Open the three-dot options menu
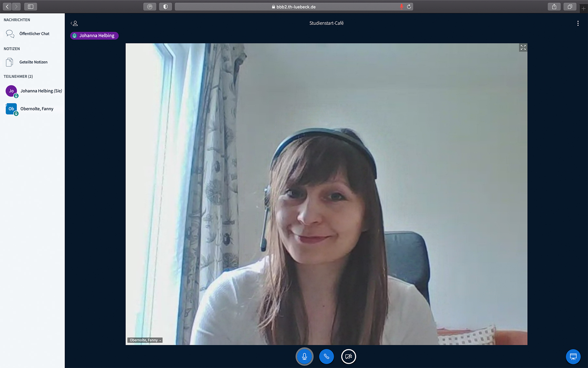The width and height of the screenshot is (588, 368). click(x=578, y=23)
